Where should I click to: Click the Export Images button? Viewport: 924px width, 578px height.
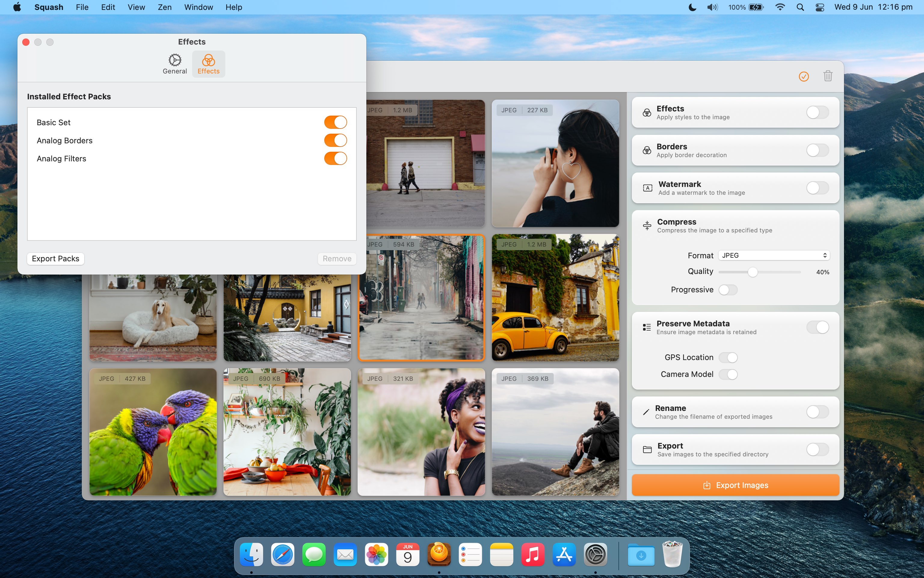pos(735,485)
